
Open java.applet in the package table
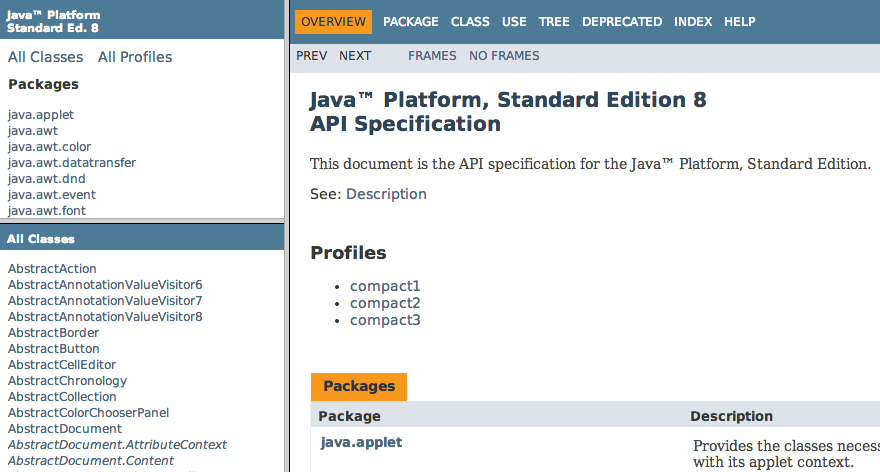coord(361,442)
